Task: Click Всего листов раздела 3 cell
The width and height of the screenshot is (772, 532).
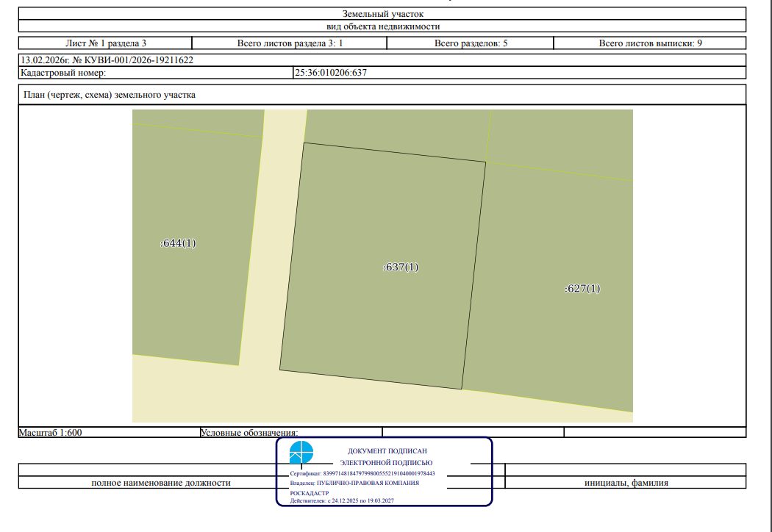Action: point(290,43)
